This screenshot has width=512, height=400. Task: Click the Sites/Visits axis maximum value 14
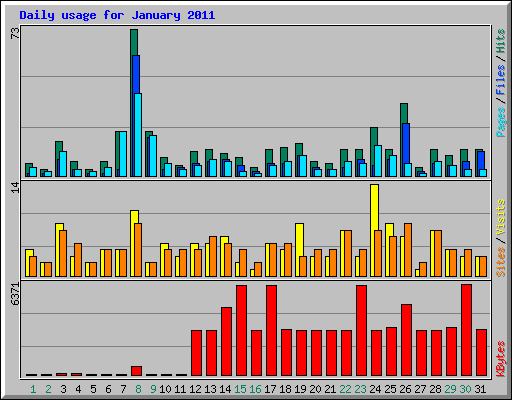pos(15,188)
